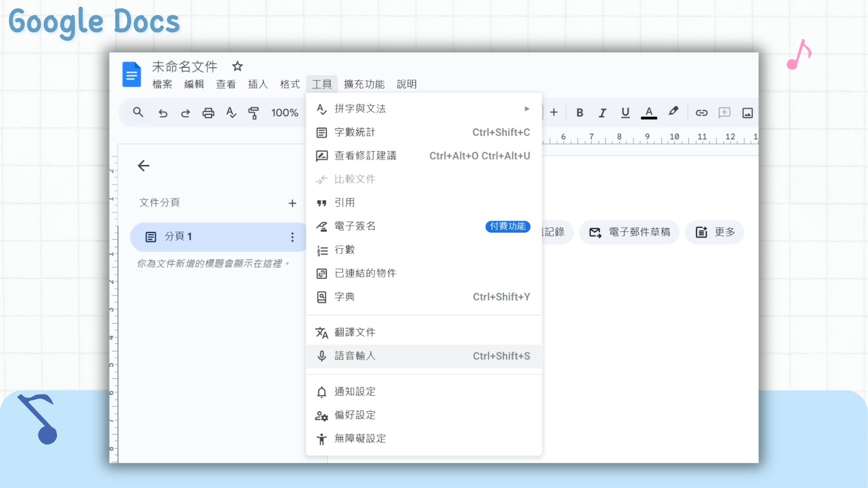Select 已連結的物件 menu entry
This screenshot has width=868, height=488.
click(424, 273)
